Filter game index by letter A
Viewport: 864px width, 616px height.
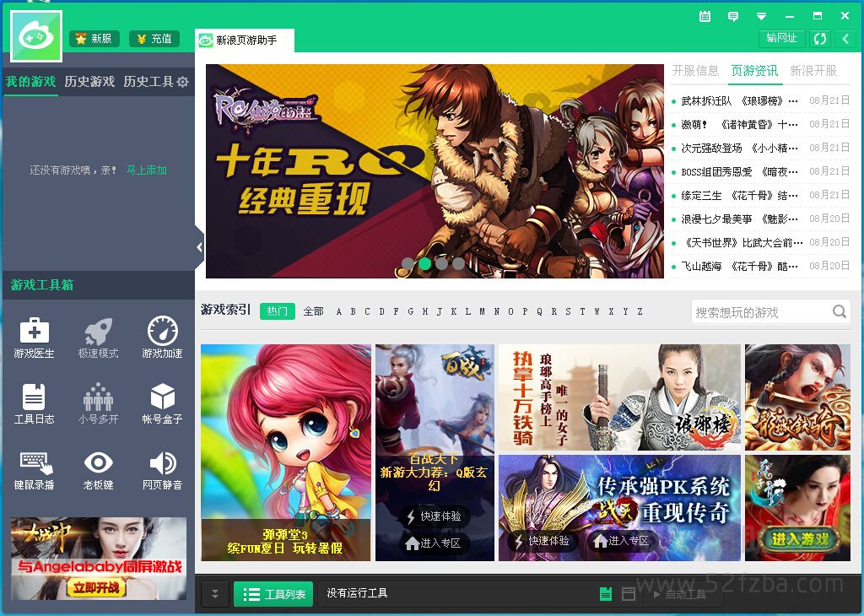point(339,312)
